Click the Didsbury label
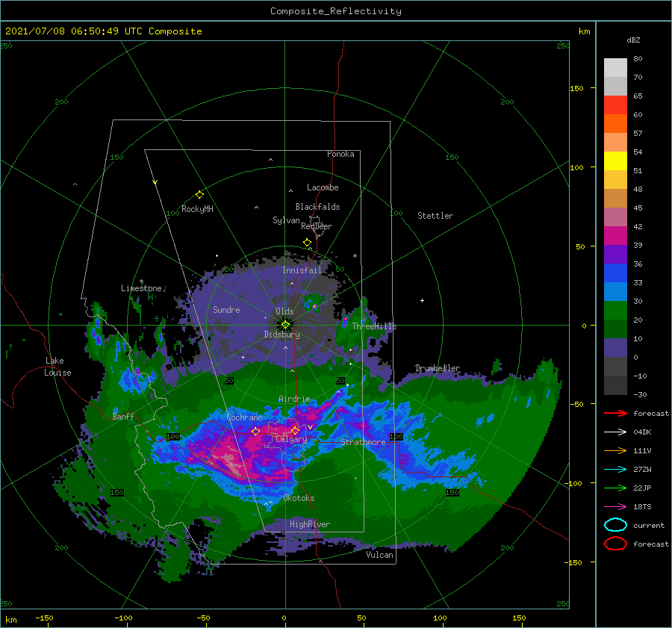 click(281, 335)
